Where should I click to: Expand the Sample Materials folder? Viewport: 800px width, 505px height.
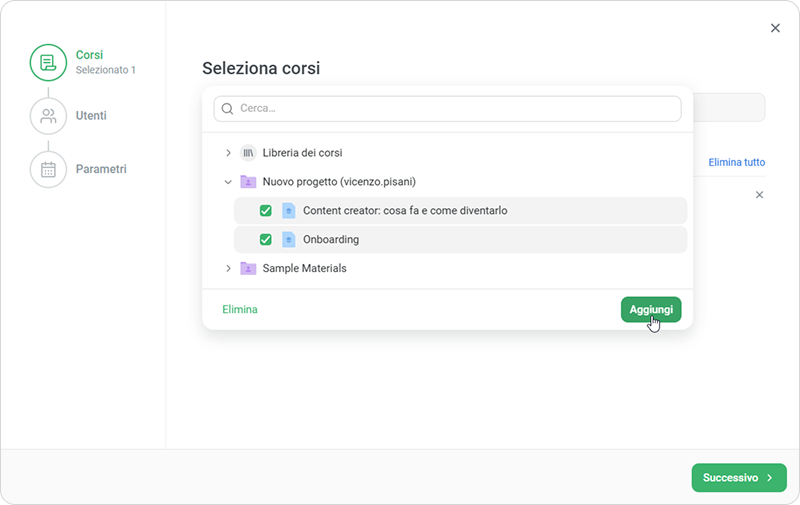[228, 268]
